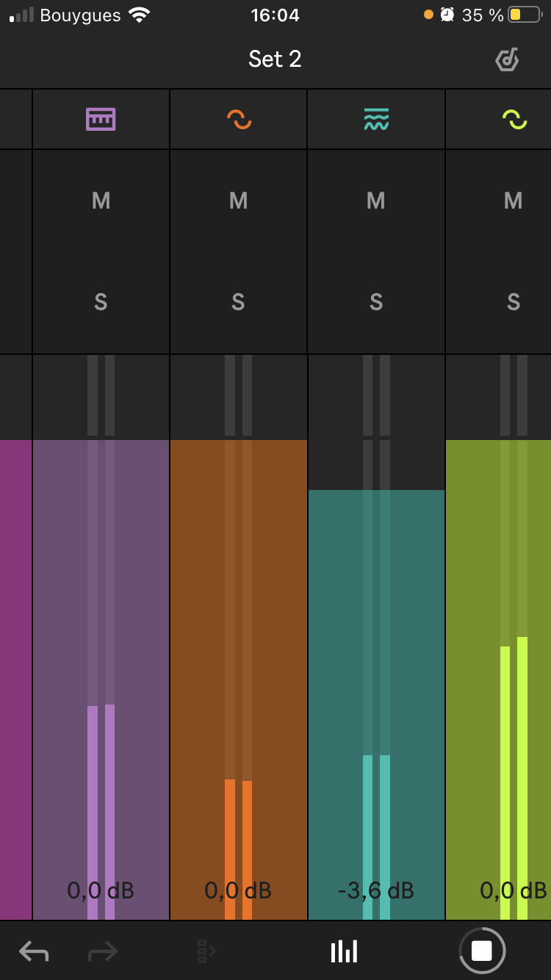551x980 pixels.
Task: Tap the Set 2 title
Action: tap(275, 60)
